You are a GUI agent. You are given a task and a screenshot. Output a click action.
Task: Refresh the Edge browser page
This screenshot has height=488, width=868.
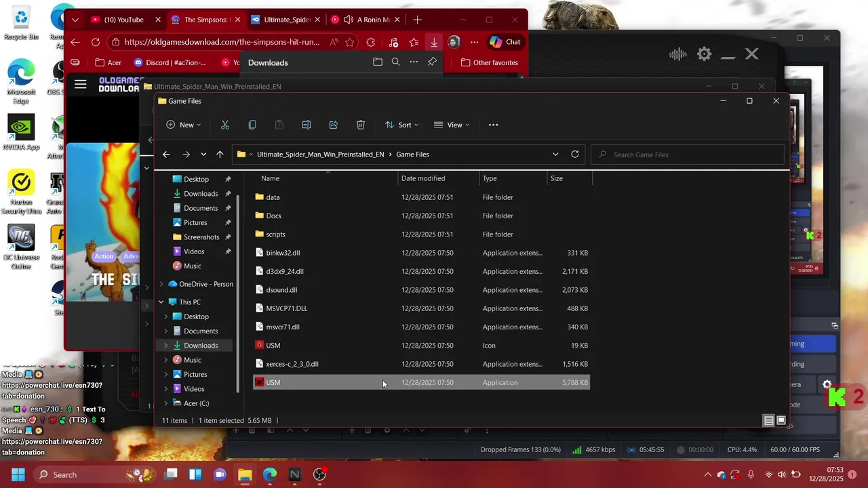pos(96,42)
